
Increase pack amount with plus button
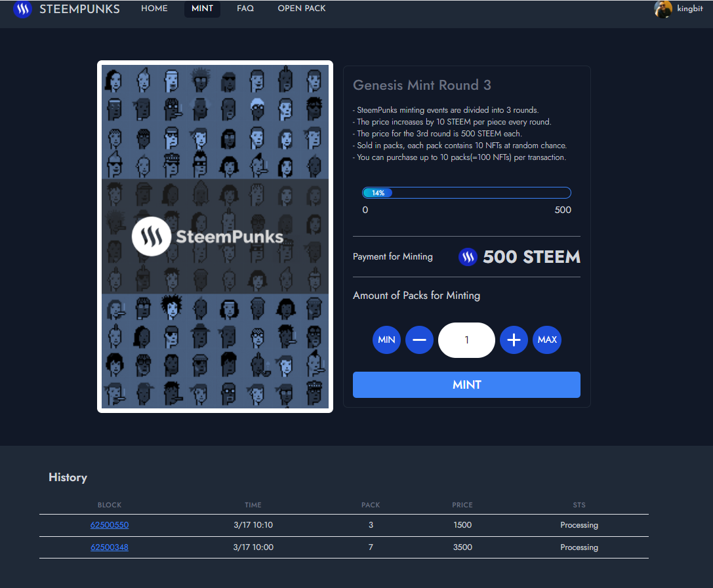[x=514, y=340]
